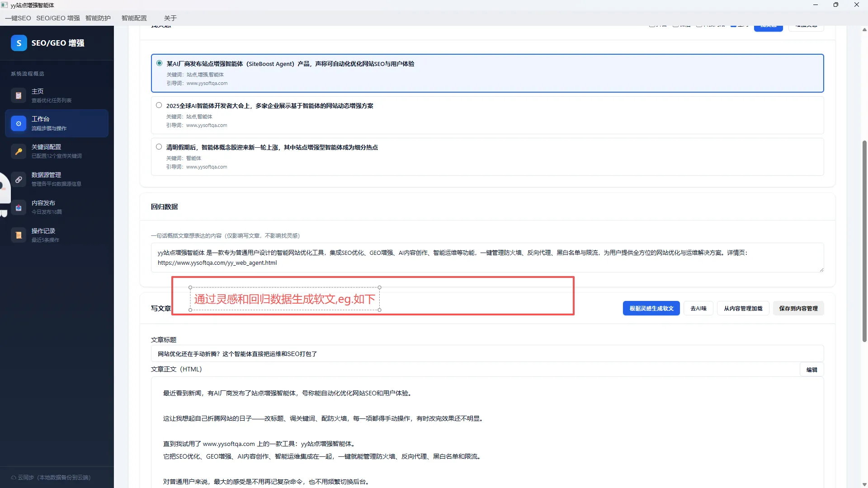
Task: Click the scrollbar down arrow
Action: [x=864, y=484]
